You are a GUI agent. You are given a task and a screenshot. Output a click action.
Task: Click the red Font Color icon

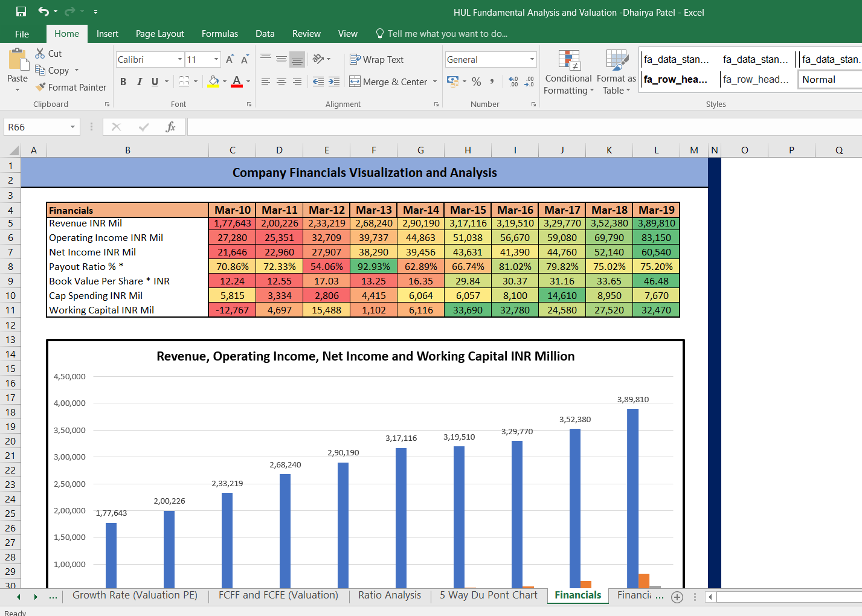coord(237,82)
